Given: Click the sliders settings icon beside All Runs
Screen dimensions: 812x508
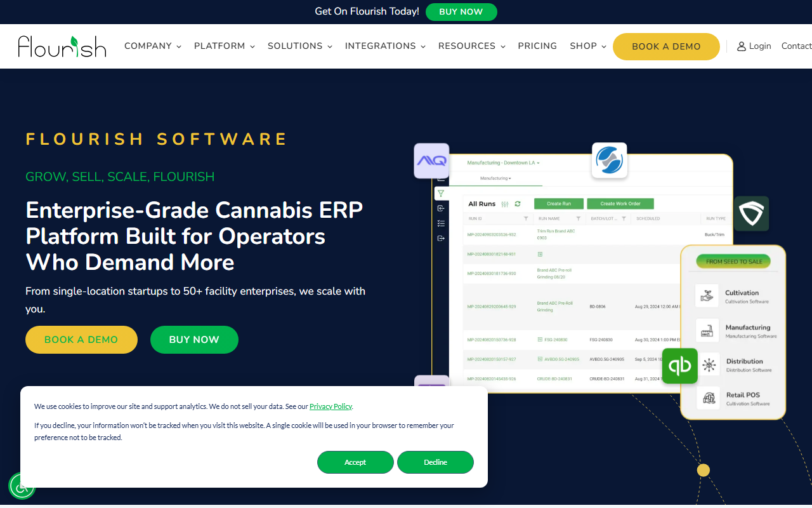Looking at the screenshot, I should (505, 204).
